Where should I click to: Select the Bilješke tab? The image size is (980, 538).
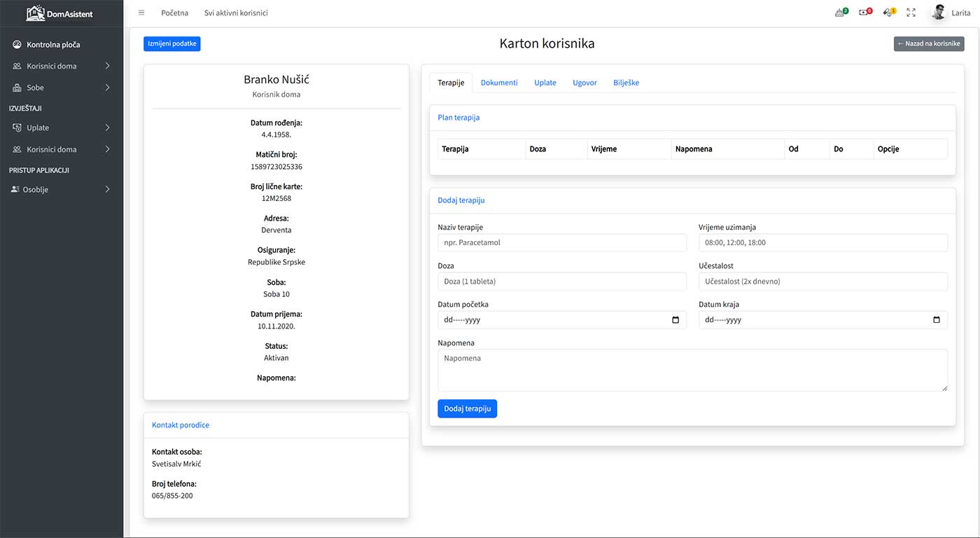(626, 83)
